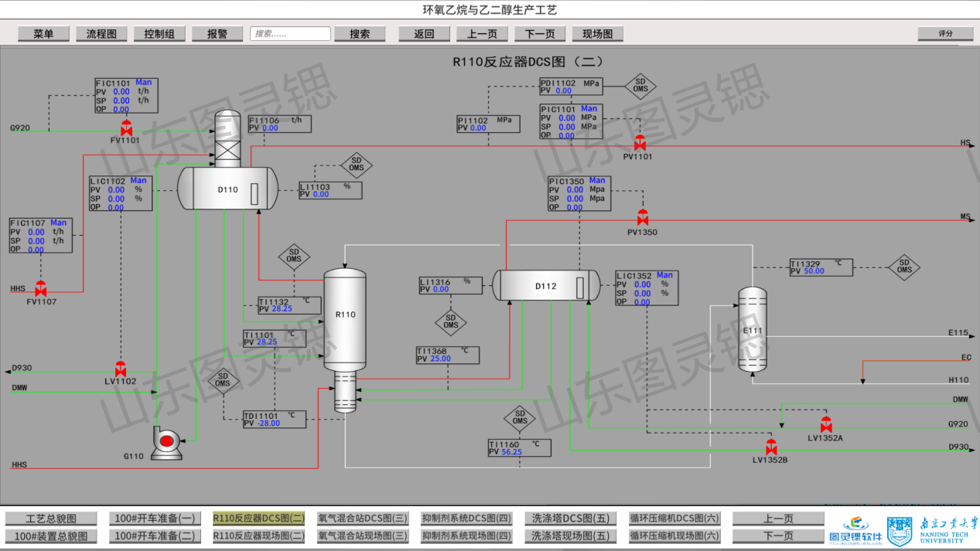Click the FV1101 control valve icon
Screen dimensions: 980x551
(x=126, y=128)
